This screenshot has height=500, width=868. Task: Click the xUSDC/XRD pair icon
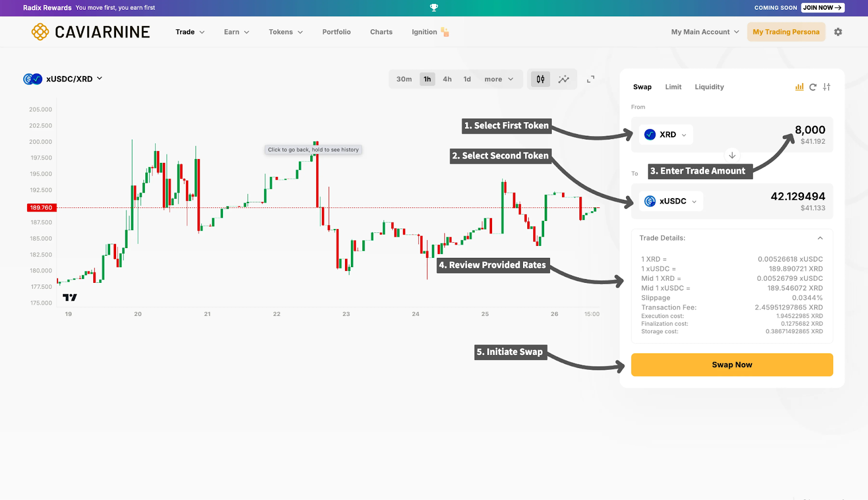click(33, 79)
